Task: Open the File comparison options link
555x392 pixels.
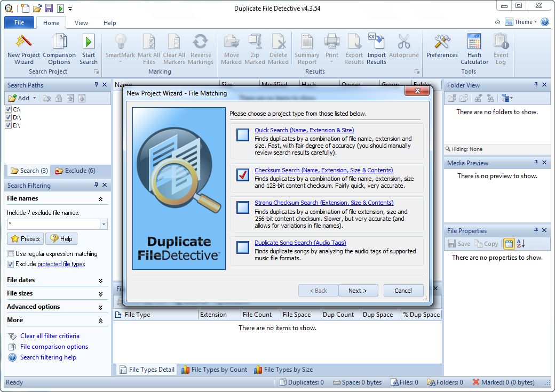Action: click(x=54, y=347)
